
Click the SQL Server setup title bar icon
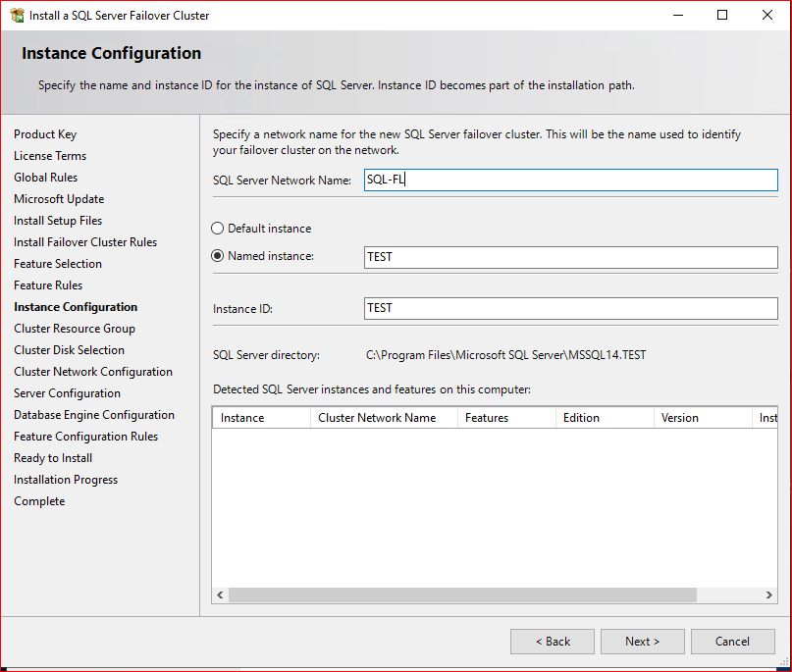[17, 16]
